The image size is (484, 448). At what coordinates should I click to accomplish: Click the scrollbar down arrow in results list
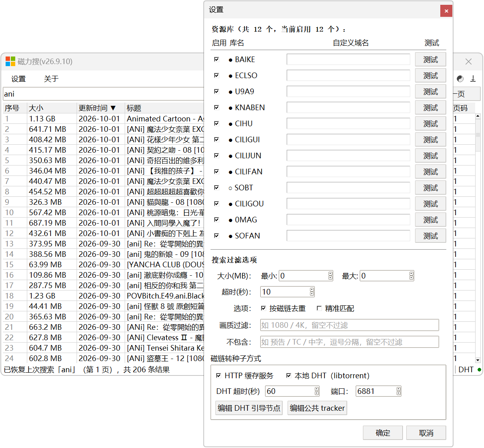point(478,360)
